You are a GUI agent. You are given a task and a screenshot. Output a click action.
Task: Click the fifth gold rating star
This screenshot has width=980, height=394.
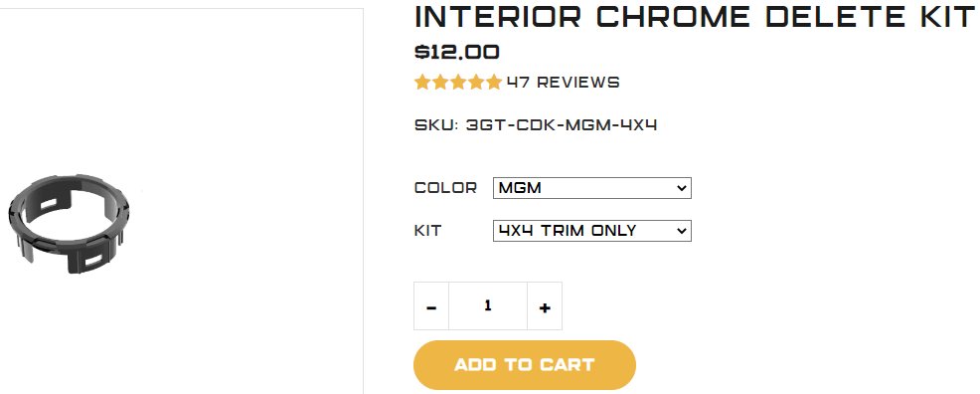click(494, 82)
